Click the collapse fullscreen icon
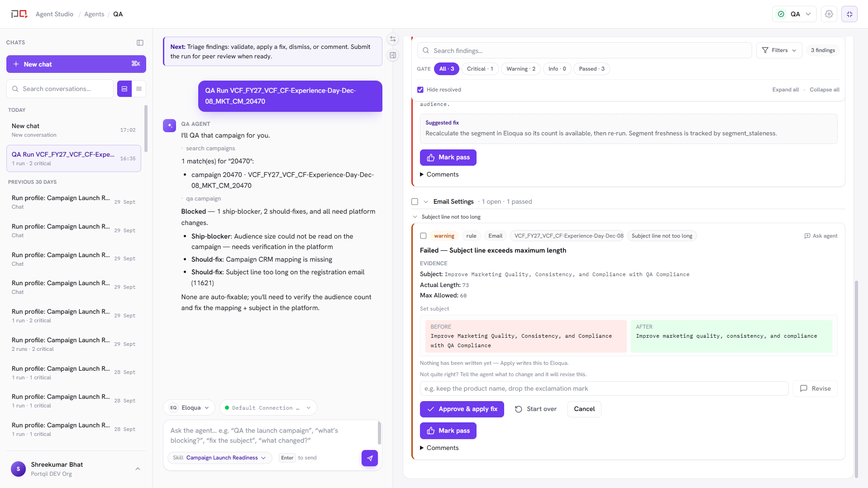The image size is (868, 488). 849,14
